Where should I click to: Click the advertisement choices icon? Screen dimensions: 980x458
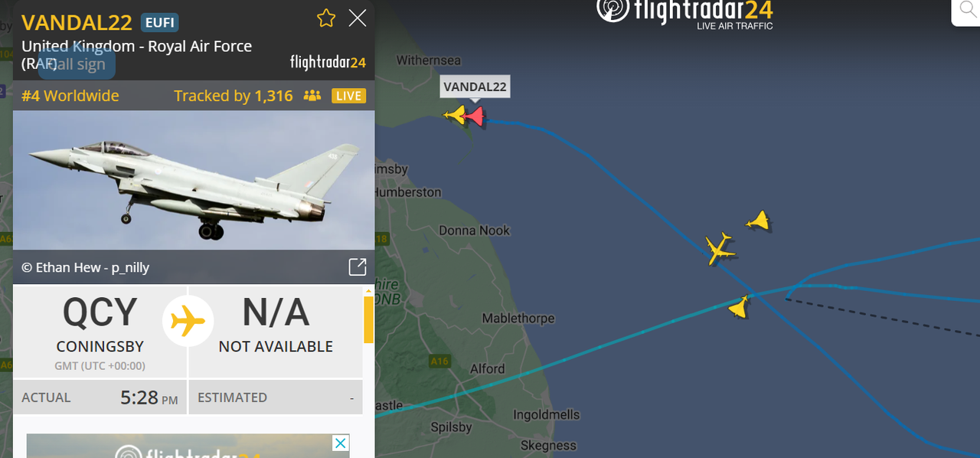pos(341,443)
